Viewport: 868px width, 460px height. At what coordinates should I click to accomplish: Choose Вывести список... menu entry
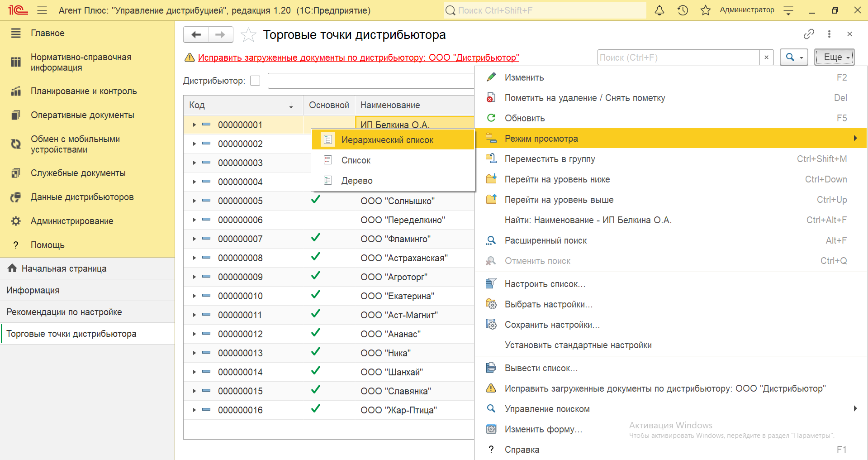click(x=671, y=368)
